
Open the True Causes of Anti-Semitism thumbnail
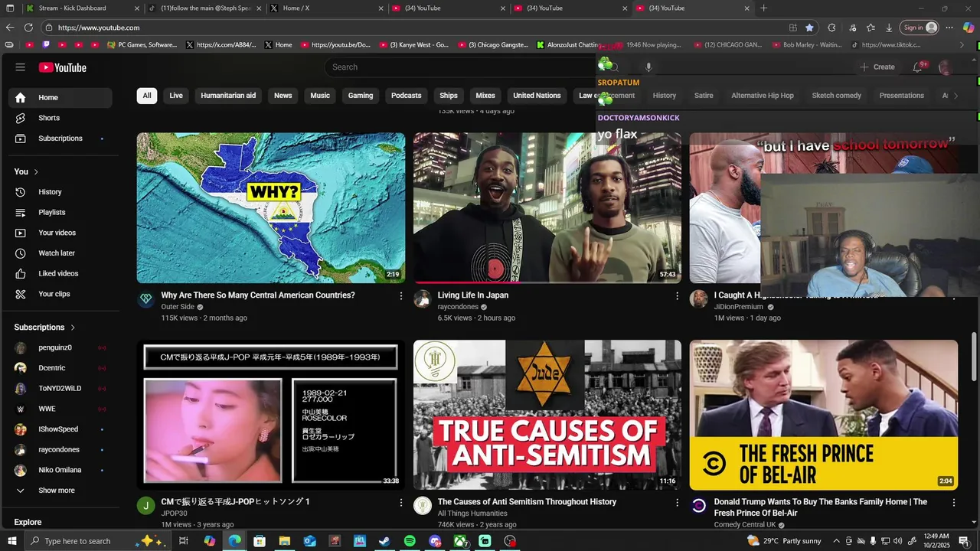click(547, 415)
